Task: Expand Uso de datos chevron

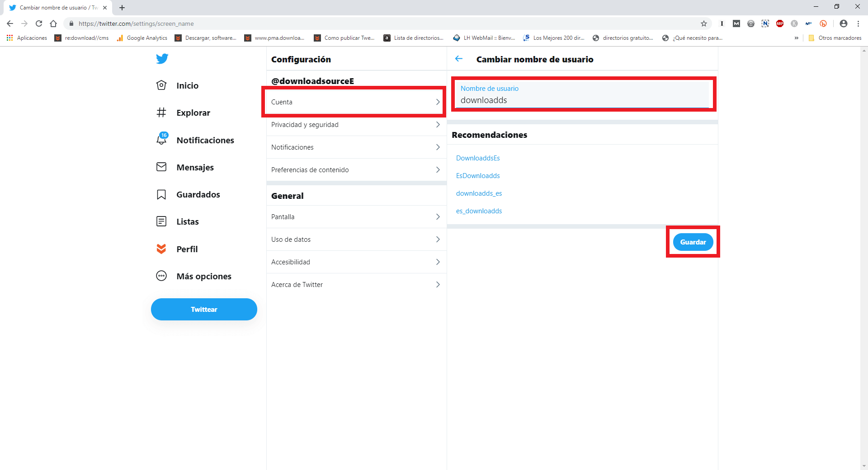Action: click(x=438, y=240)
